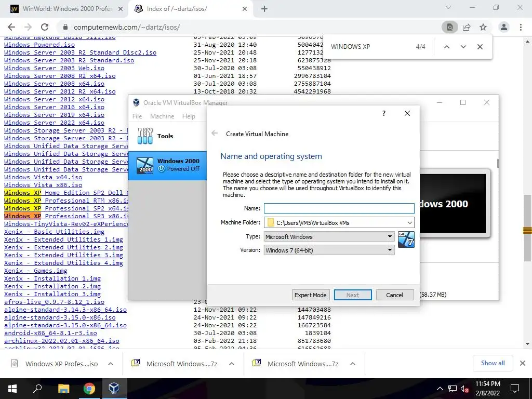Click the Next button
Image resolution: width=532 pixels, height=399 pixels.
[353, 295]
